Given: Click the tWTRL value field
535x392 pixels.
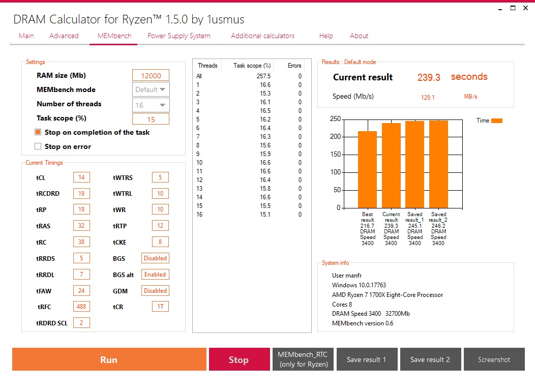Looking at the screenshot, I should coord(160,193).
